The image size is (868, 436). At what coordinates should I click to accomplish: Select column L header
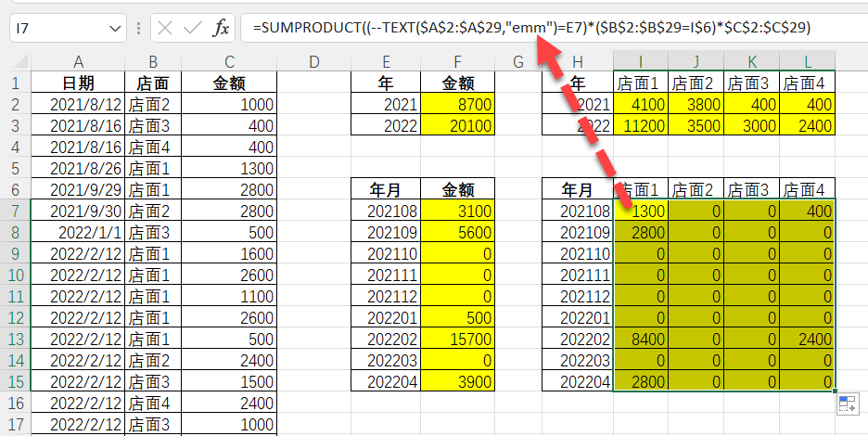point(807,61)
